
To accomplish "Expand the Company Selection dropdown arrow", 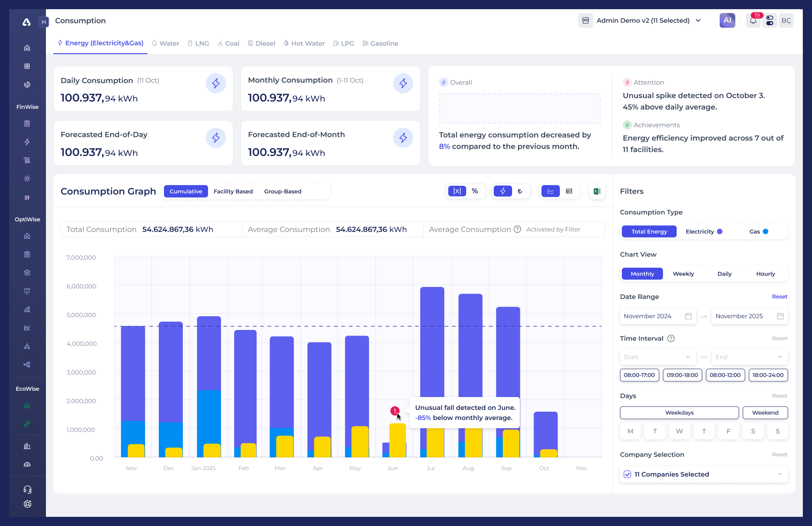I will point(779,474).
